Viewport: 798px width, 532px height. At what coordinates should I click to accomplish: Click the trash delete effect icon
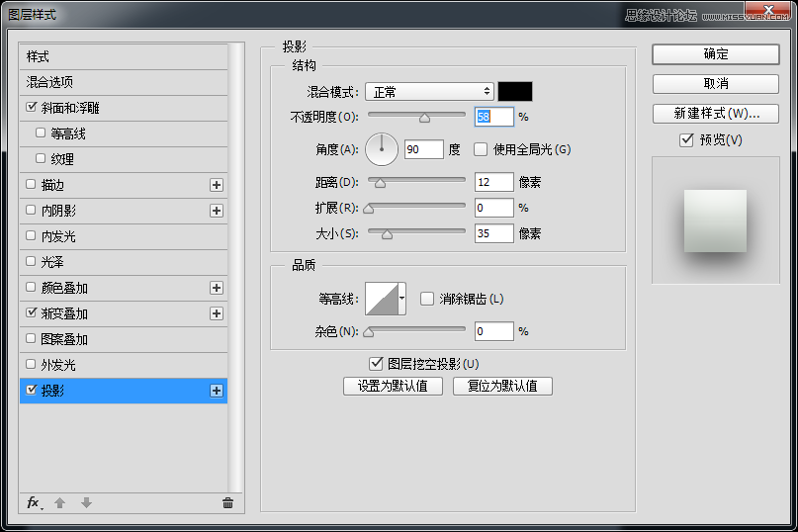coord(227,503)
